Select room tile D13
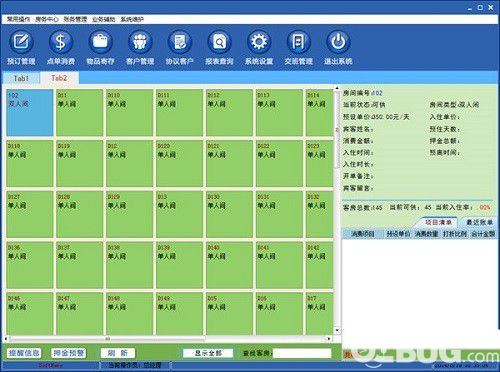This screenshot has width=500, height=372. tap(179, 214)
